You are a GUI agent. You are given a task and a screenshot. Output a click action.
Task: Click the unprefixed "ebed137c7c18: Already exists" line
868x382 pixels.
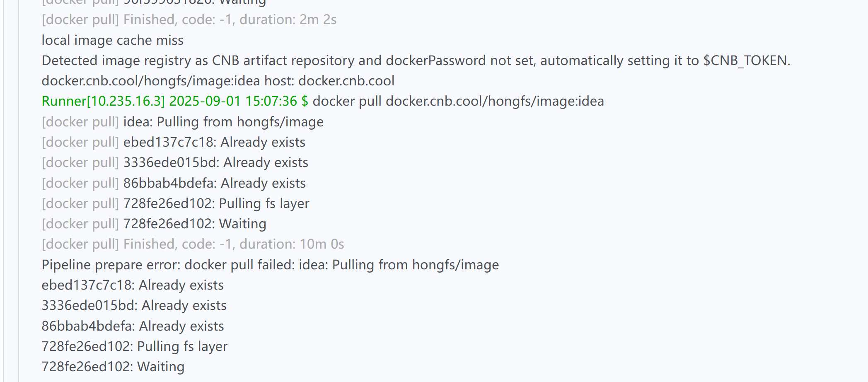133,285
